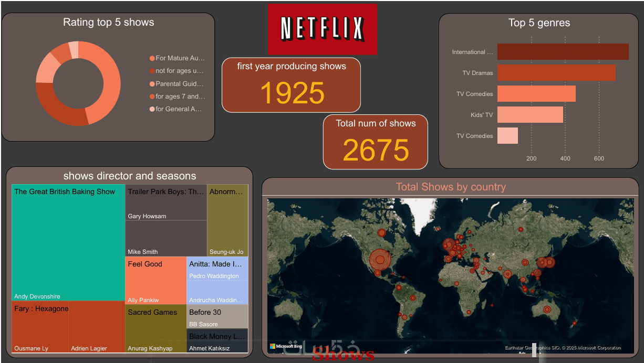Select the Gary Howsam treemap tile
The width and height of the screenshot is (644, 363).
click(166, 202)
